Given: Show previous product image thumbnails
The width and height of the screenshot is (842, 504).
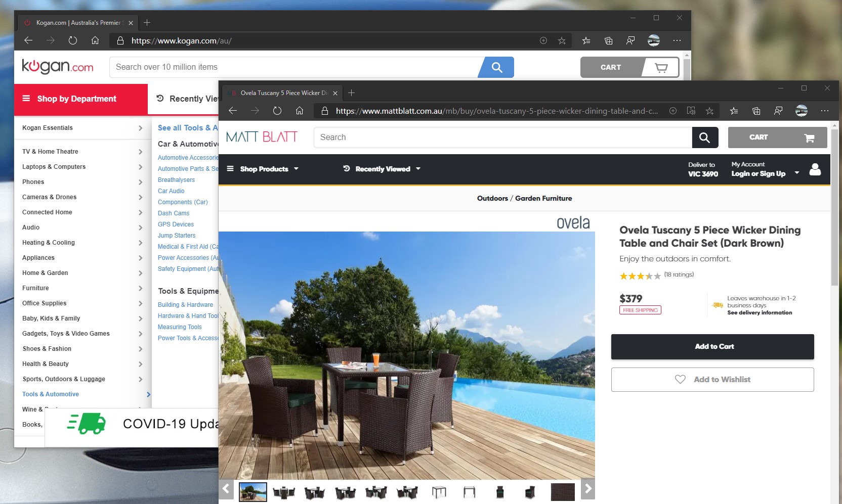Looking at the screenshot, I should coord(226,489).
